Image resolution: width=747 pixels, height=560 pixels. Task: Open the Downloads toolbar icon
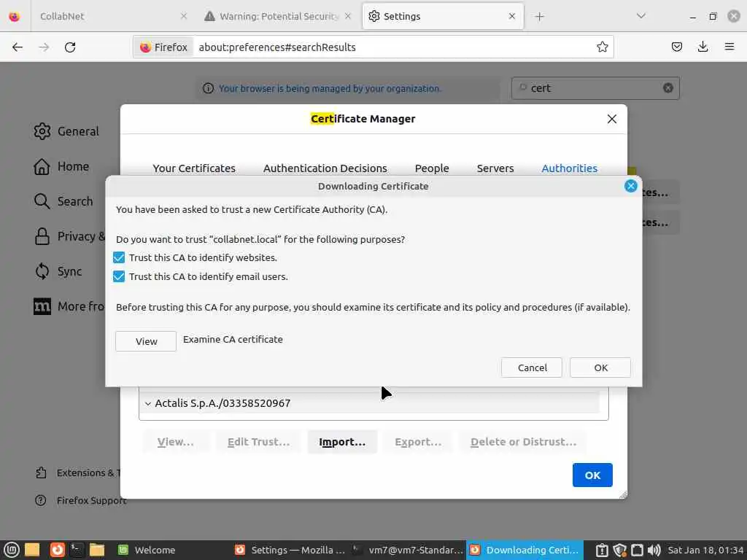click(703, 47)
